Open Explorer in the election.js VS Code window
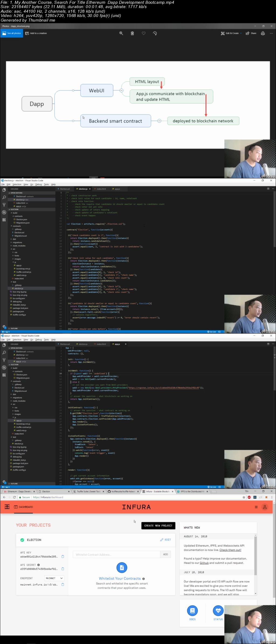This screenshot has height=644, width=276. 4,190
